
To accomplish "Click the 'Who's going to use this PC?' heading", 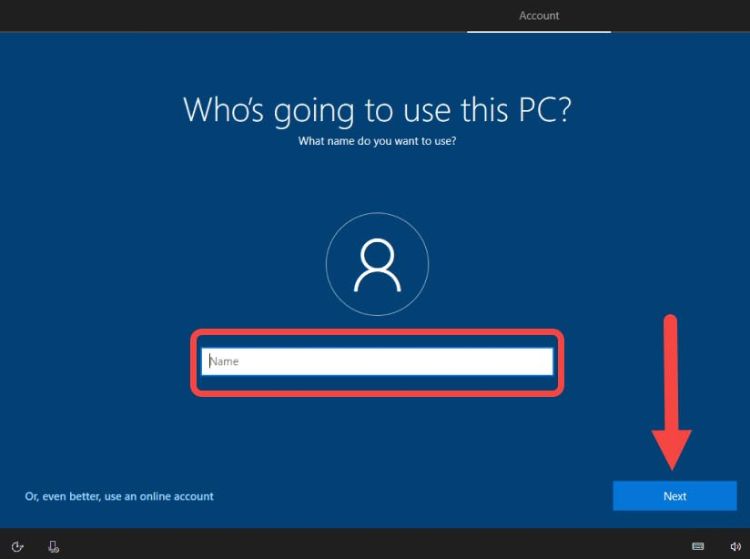I will point(377,109).
